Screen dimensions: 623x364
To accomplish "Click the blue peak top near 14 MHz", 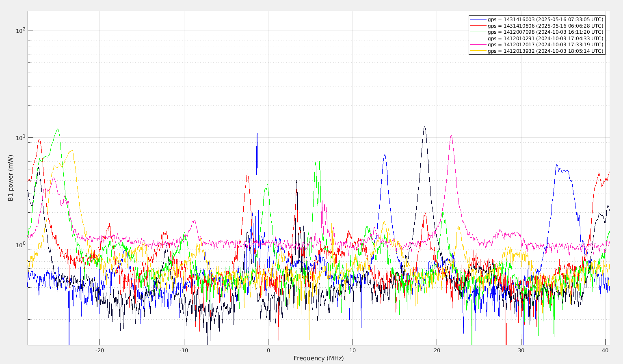I will click(384, 155).
